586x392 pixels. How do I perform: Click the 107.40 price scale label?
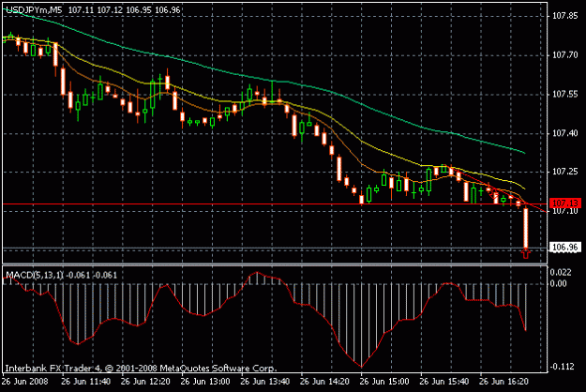[x=565, y=133]
